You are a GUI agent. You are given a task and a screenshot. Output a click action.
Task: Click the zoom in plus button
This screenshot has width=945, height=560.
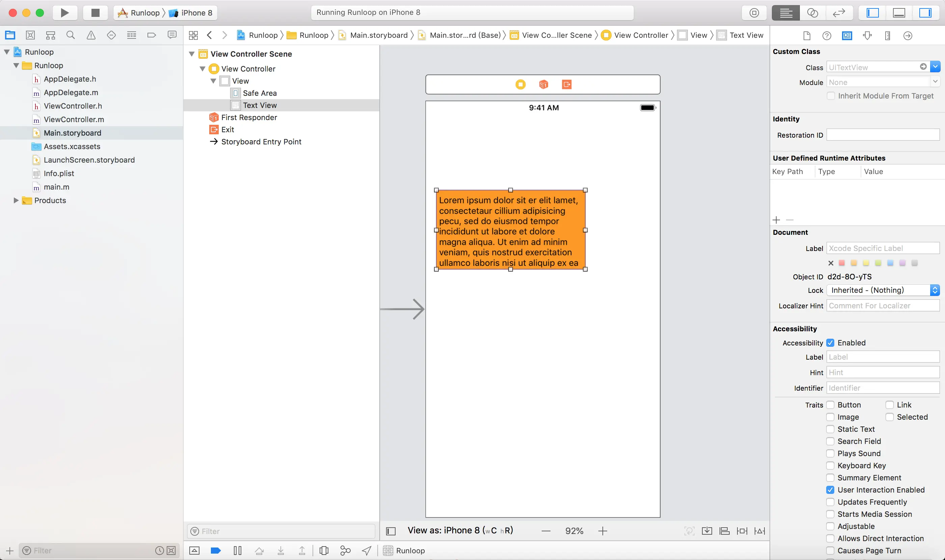[602, 531]
